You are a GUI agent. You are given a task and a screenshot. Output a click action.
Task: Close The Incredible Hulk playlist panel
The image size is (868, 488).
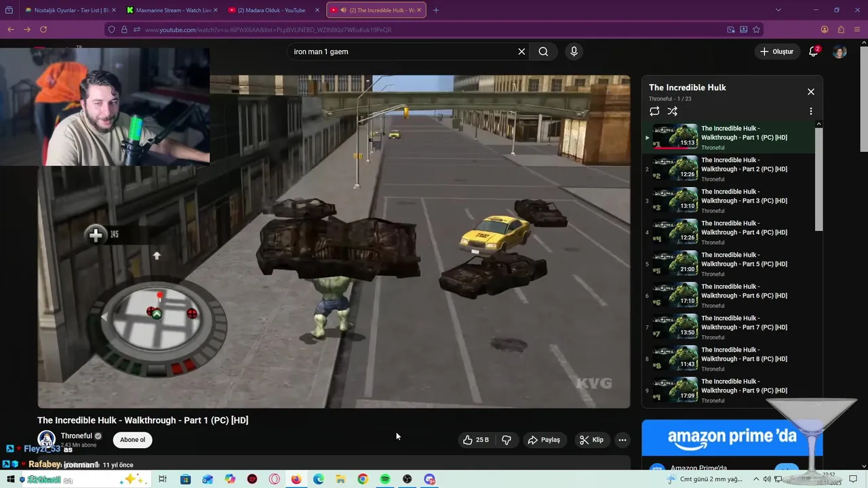pyautogui.click(x=810, y=91)
